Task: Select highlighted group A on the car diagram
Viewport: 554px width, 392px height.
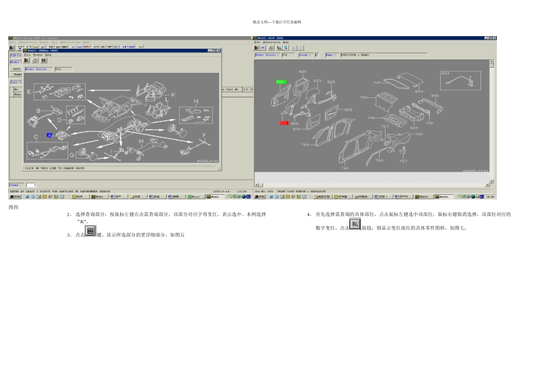Action: [x=49, y=135]
